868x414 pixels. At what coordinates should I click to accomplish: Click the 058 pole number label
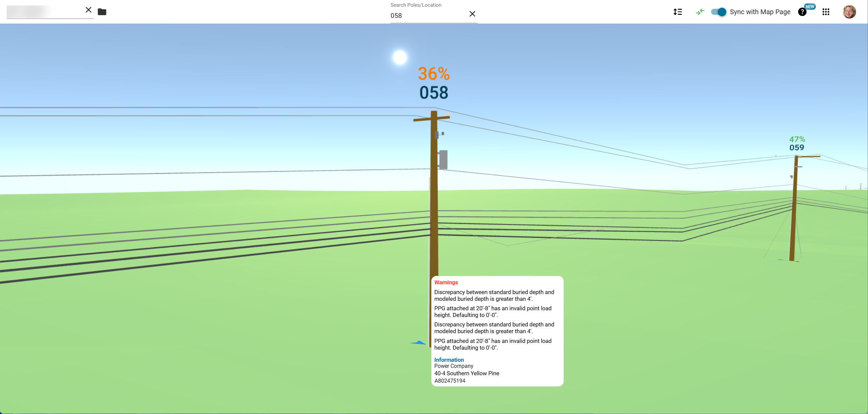click(x=434, y=93)
